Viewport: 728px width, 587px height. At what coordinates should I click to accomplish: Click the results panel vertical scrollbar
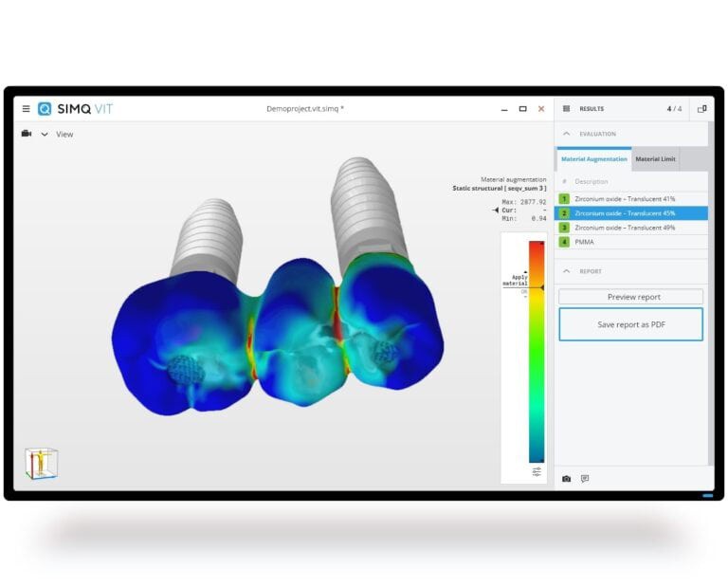pos(711,293)
